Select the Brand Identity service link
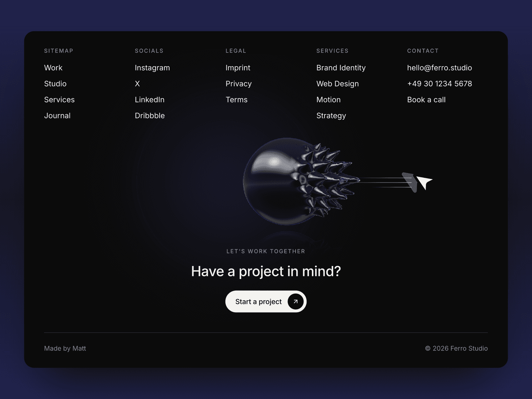 point(341,68)
